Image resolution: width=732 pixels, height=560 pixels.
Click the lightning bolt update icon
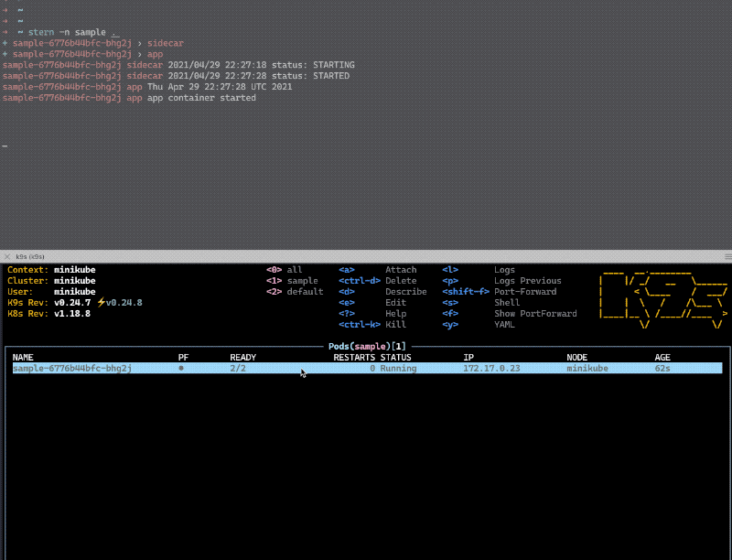[x=101, y=302]
